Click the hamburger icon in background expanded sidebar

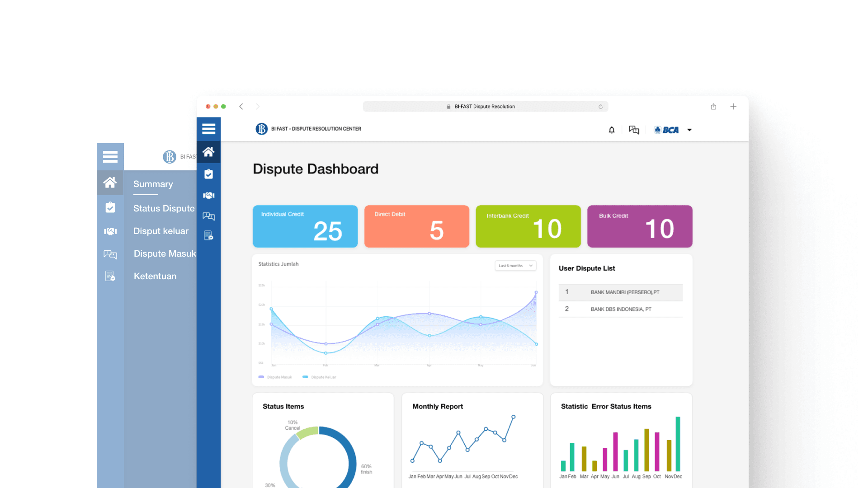tap(110, 157)
